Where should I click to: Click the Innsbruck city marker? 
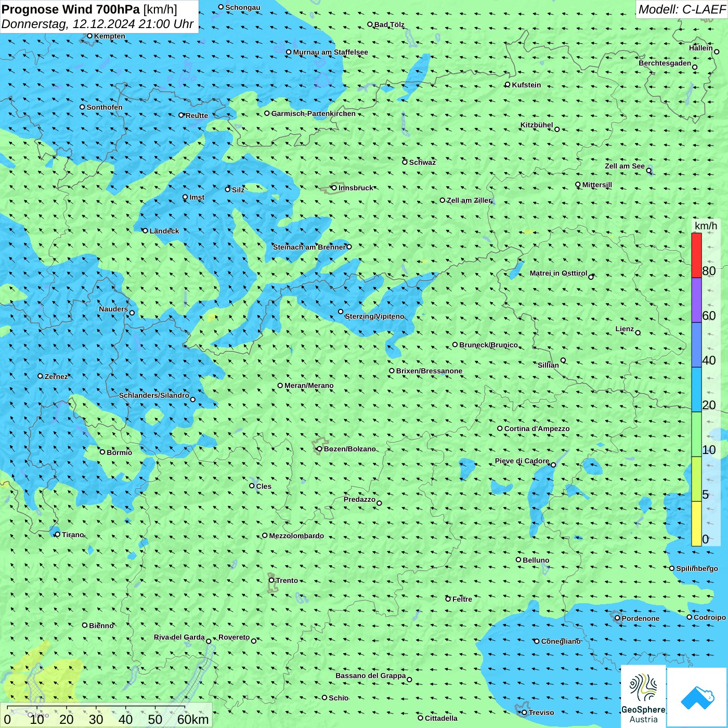pos(334,188)
